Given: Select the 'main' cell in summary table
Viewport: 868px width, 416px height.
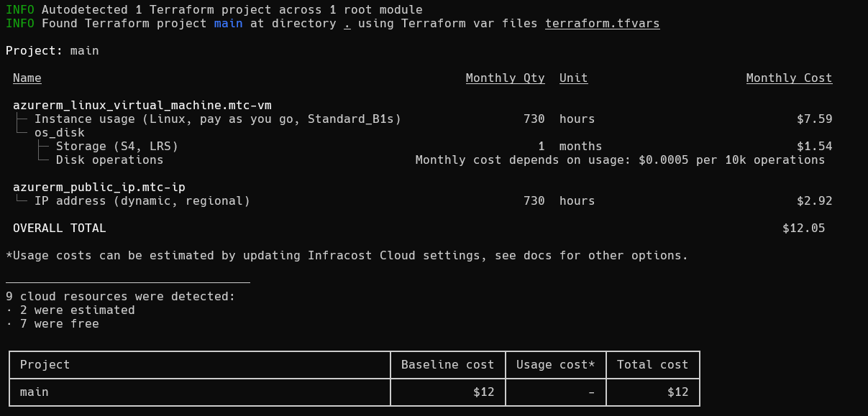Looking at the screenshot, I should click(x=34, y=392).
